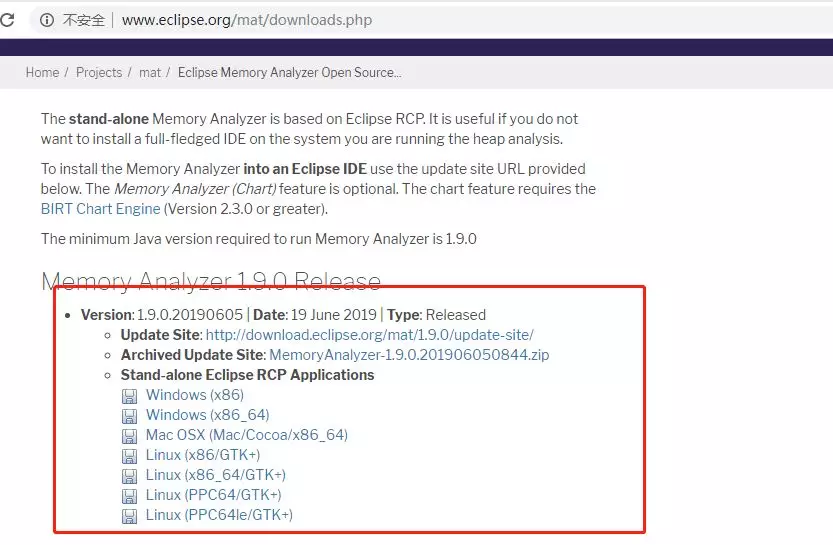Click the Date: 19 June 2019 text
Screen dimensions: 833x545
(315, 315)
